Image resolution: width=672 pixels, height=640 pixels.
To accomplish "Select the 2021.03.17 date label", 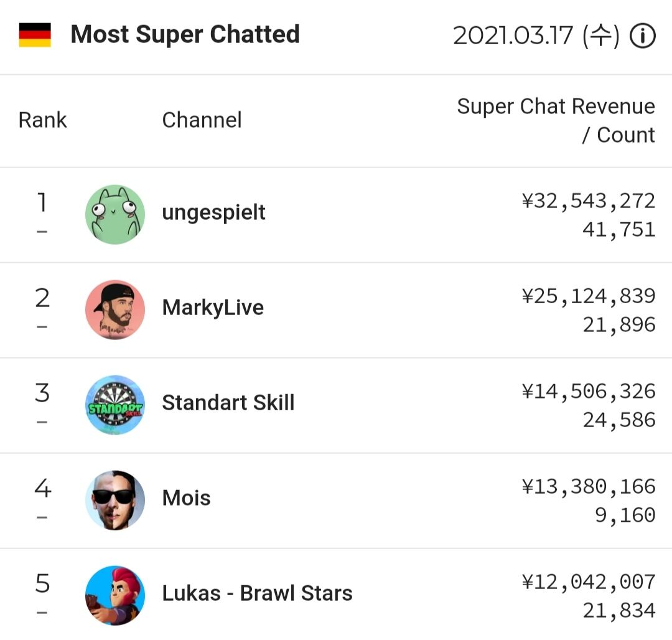I will click(536, 35).
